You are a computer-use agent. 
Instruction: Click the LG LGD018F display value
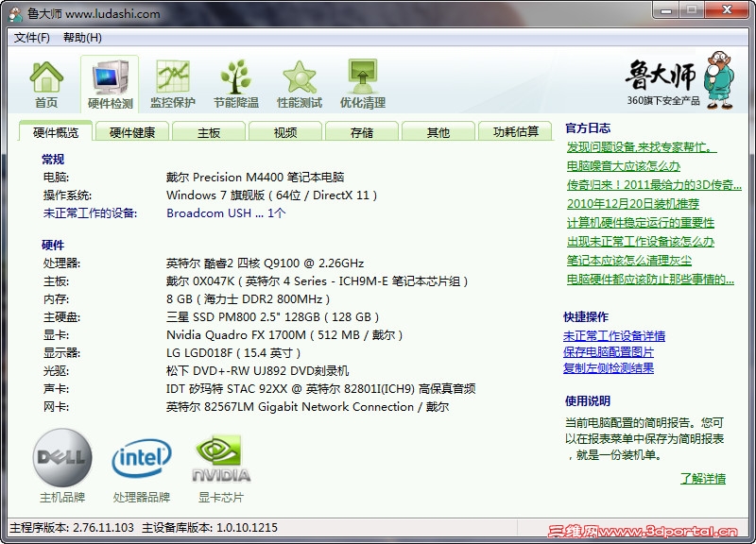(233, 353)
